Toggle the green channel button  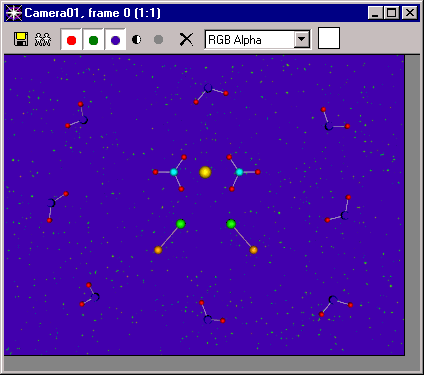pos(93,40)
